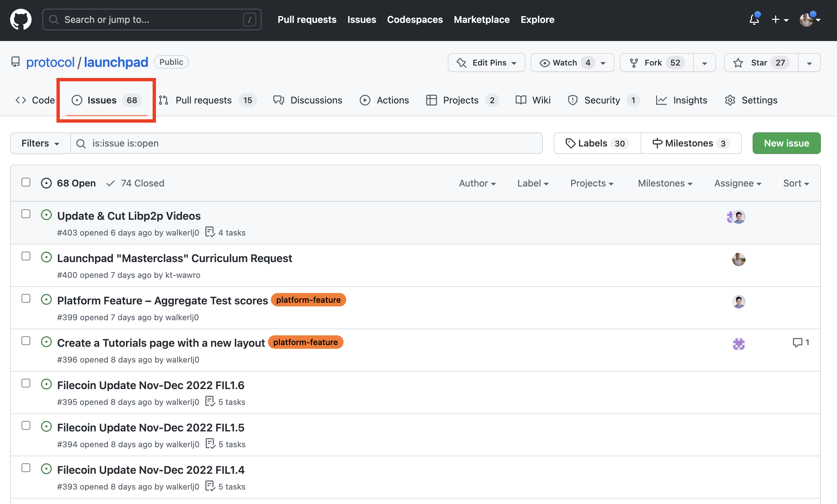This screenshot has width=837, height=504.
Task: Select checkbox for Filecoin Update FIL1.6 issue
Action: click(26, 383)
